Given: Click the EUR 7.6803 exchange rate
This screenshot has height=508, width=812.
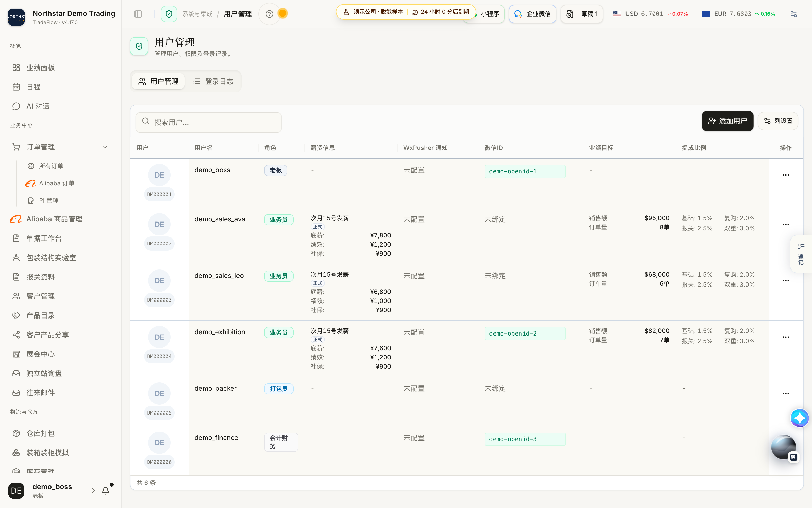Looking at the screenshot, I should click(x=738, y=14).
